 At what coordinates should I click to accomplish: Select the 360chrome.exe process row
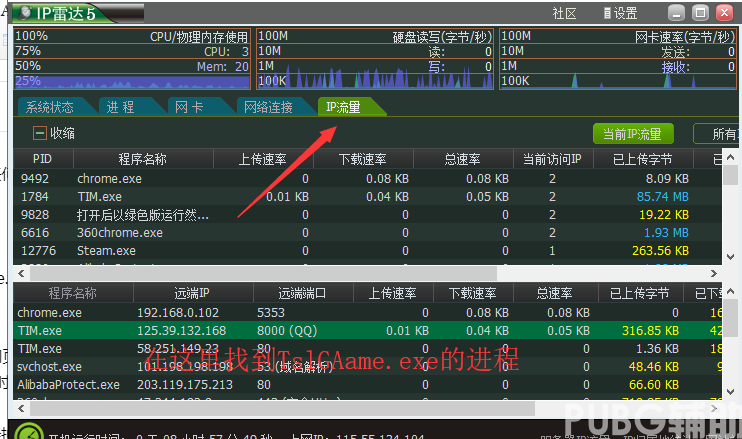367,233
